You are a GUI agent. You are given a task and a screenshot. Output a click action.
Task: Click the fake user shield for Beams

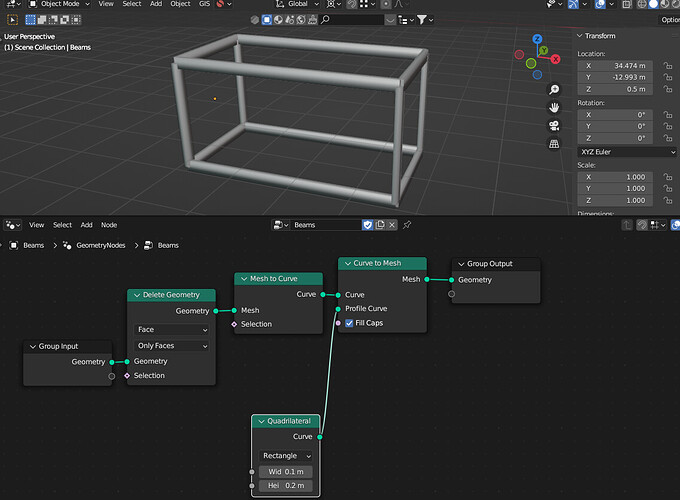(367, 225)
